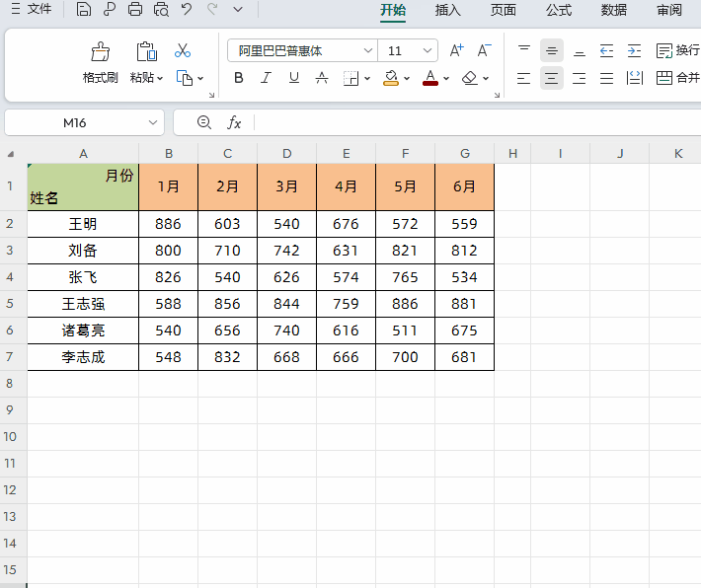Click the Undo arrow icon

click(187, 10)
